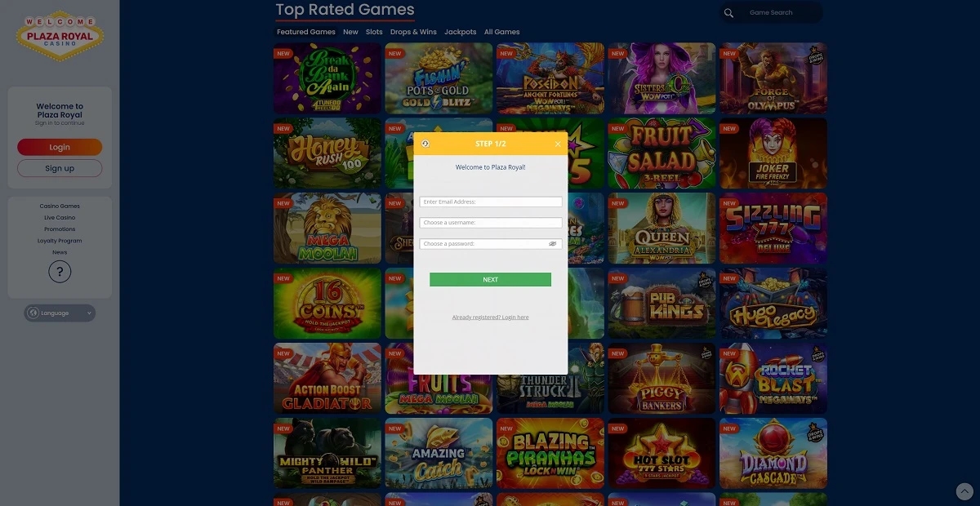This screenshot has height=506, width=980.
Task: Select the New games tab
Action: (x=350, y=32)
